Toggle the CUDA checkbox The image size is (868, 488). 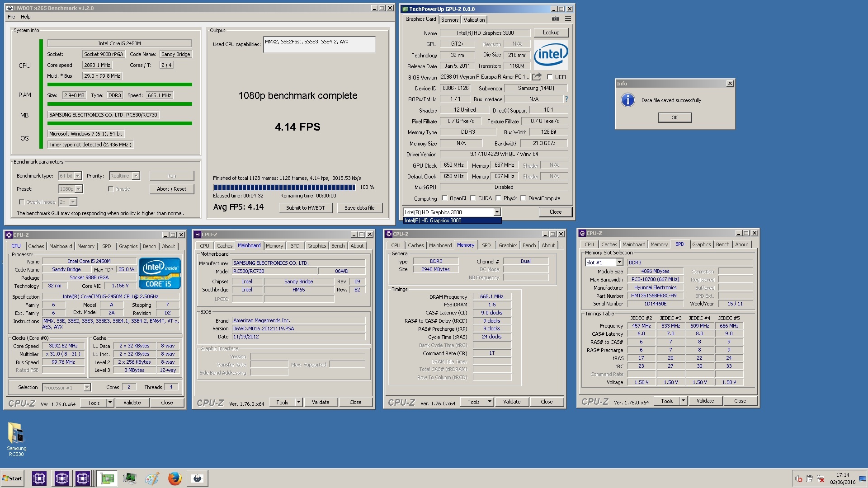point(473,198)
